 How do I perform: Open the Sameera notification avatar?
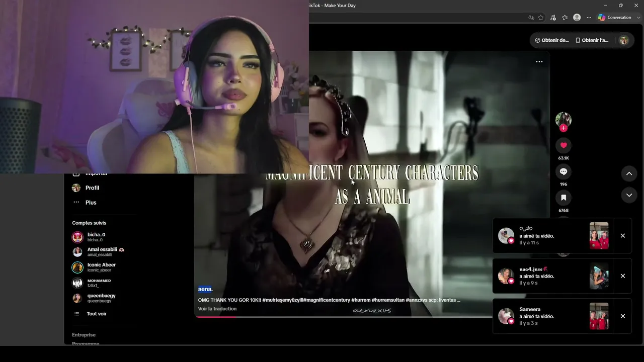pos(506,316)
